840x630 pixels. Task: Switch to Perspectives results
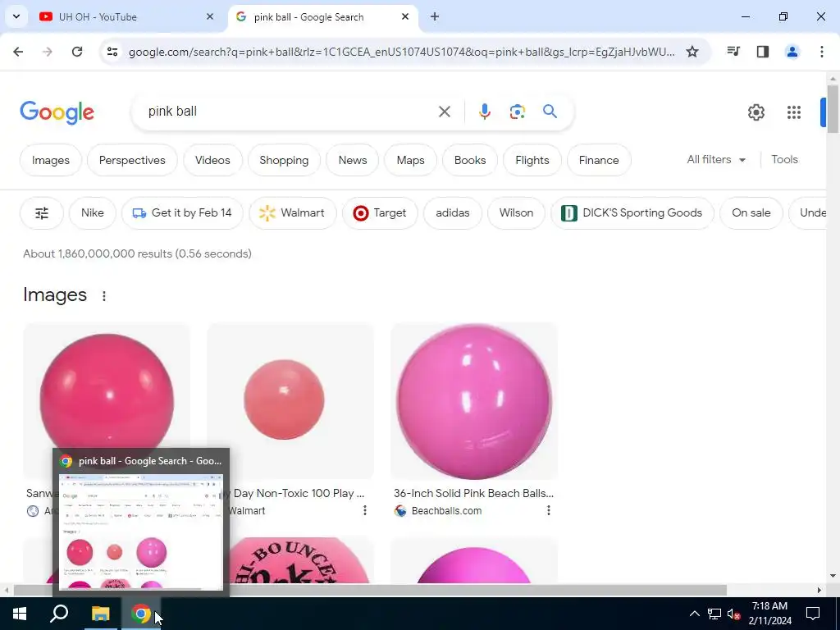(132, 160)
